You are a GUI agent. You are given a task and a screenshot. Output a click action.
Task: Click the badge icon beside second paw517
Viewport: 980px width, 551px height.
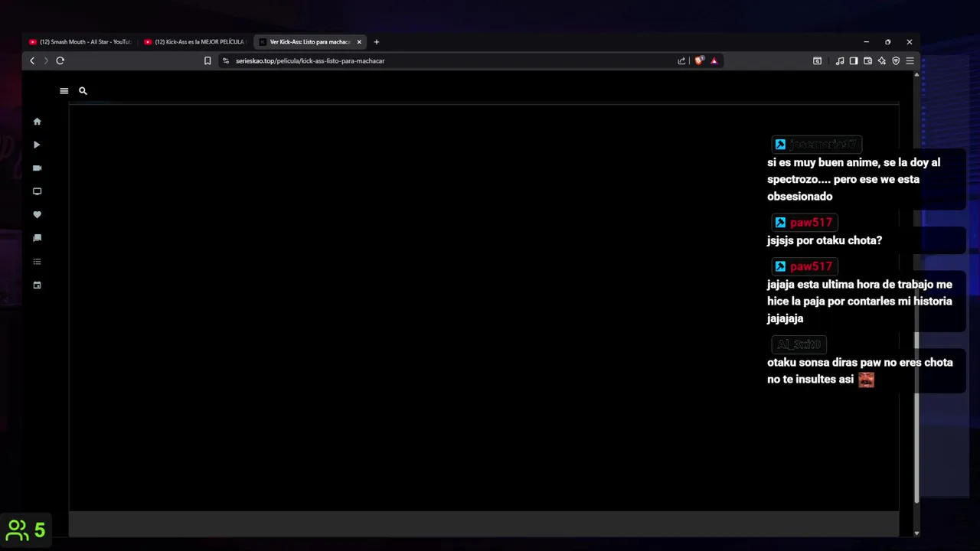(780, 266)
